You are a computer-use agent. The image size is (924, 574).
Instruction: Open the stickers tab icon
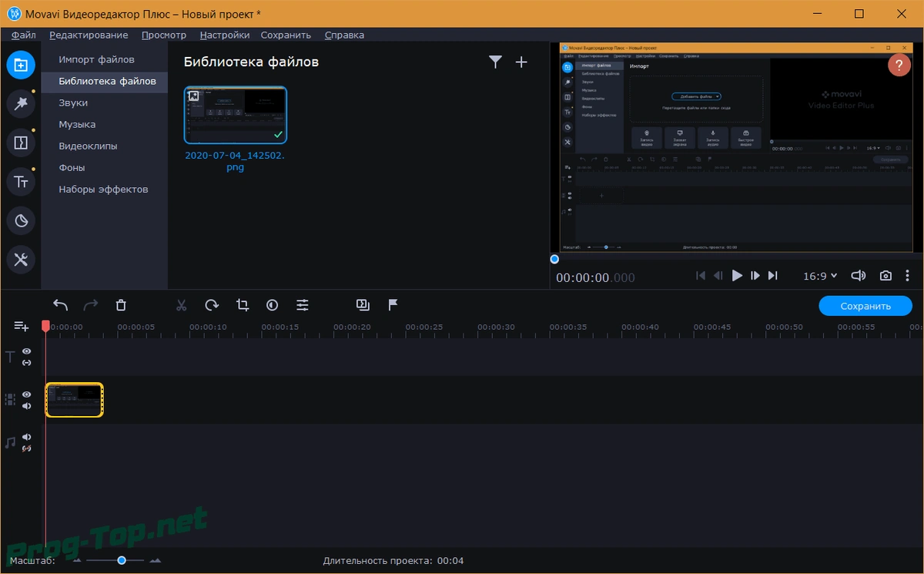click(x=21, y=221)
